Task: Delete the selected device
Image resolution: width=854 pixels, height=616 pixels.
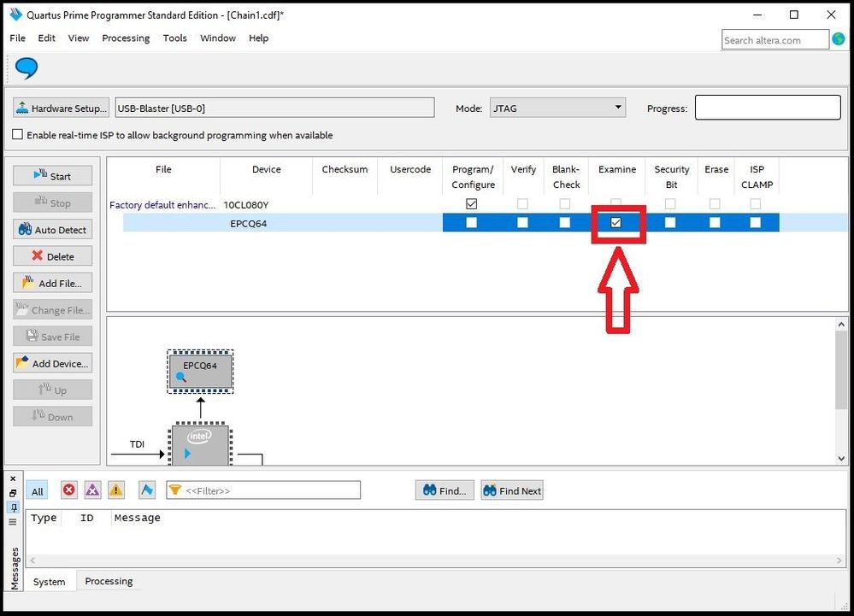Action: (x=52, y=256)
